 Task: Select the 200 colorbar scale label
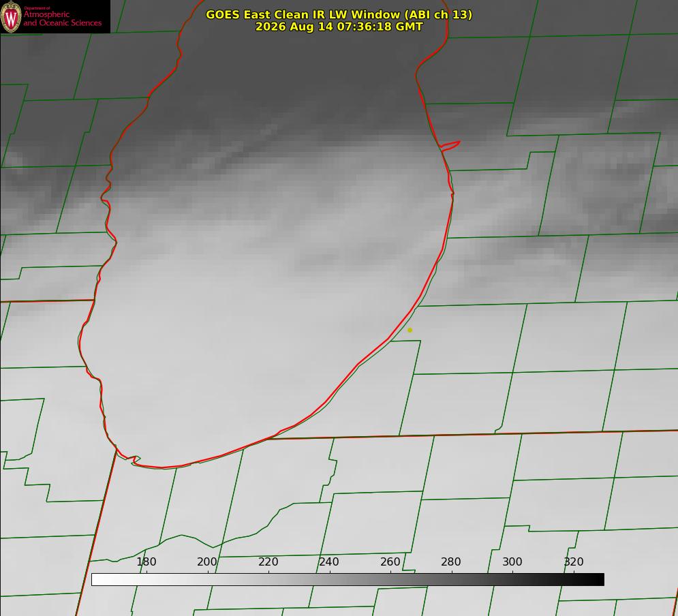(207, 561)
